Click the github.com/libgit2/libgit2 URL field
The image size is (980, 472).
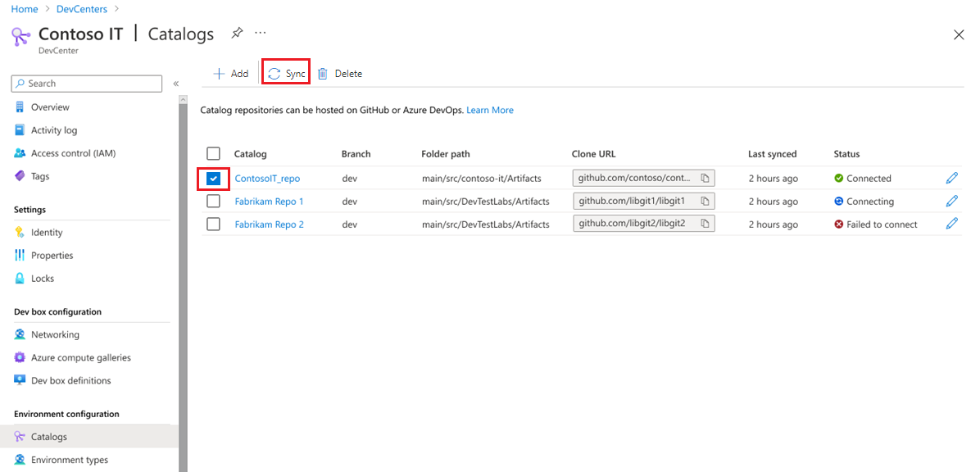pos(644,224)
